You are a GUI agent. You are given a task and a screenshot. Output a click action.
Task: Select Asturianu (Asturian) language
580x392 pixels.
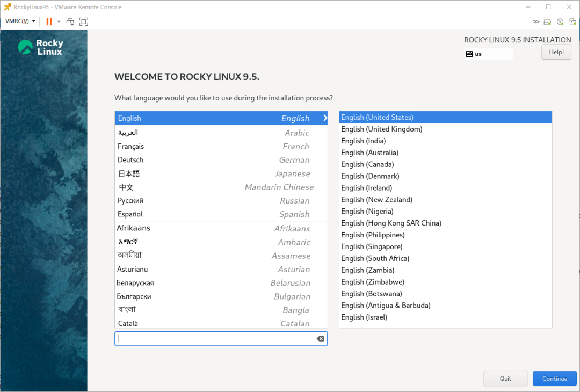coord(221,269)
